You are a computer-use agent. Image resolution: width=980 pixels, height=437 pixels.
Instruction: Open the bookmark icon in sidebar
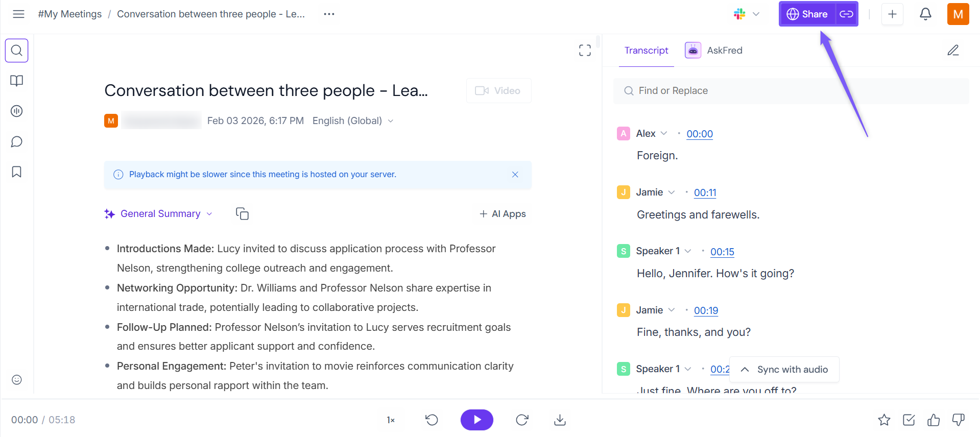(x=16, y=172)
